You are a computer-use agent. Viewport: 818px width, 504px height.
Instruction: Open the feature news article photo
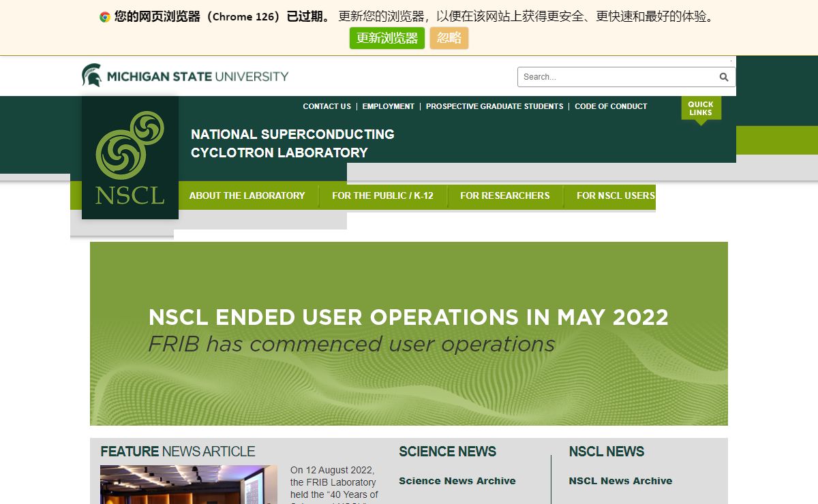[189, 484]
